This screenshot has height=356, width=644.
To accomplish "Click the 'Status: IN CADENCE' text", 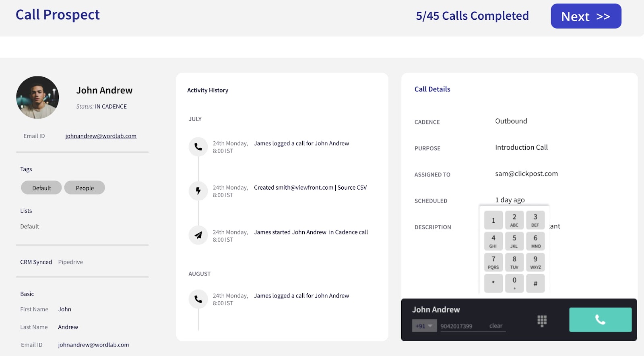I will (x=101, y=107).
